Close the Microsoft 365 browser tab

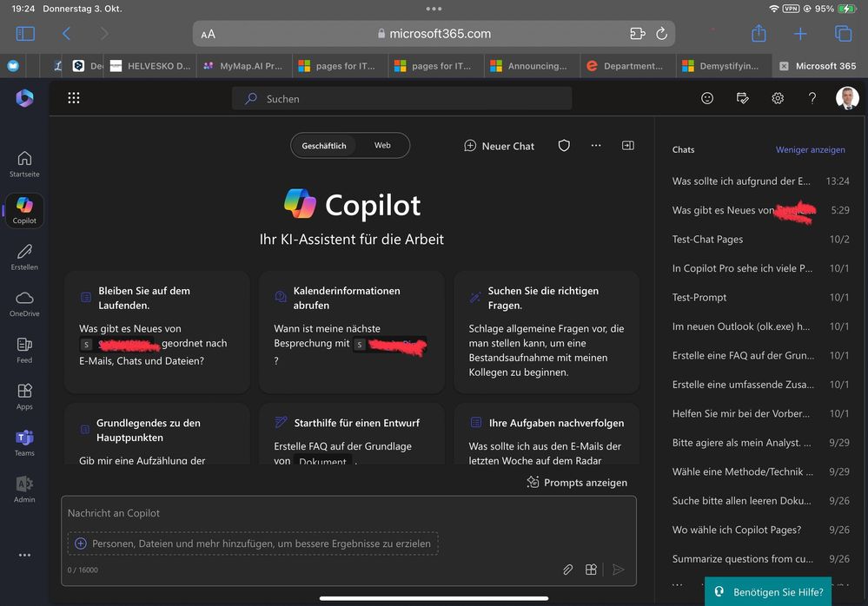pyautogui.click(x=784, y=66)
